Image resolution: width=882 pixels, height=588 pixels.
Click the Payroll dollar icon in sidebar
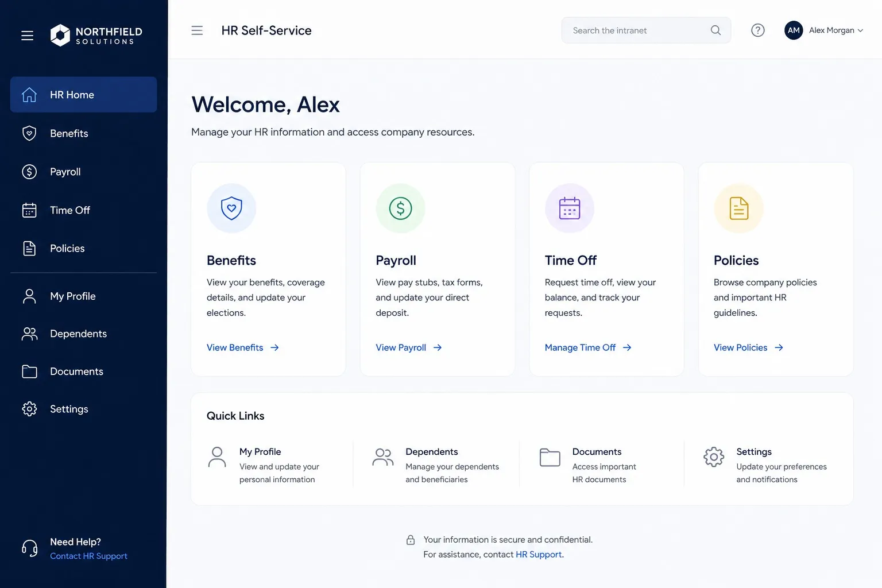pos(29,172)
